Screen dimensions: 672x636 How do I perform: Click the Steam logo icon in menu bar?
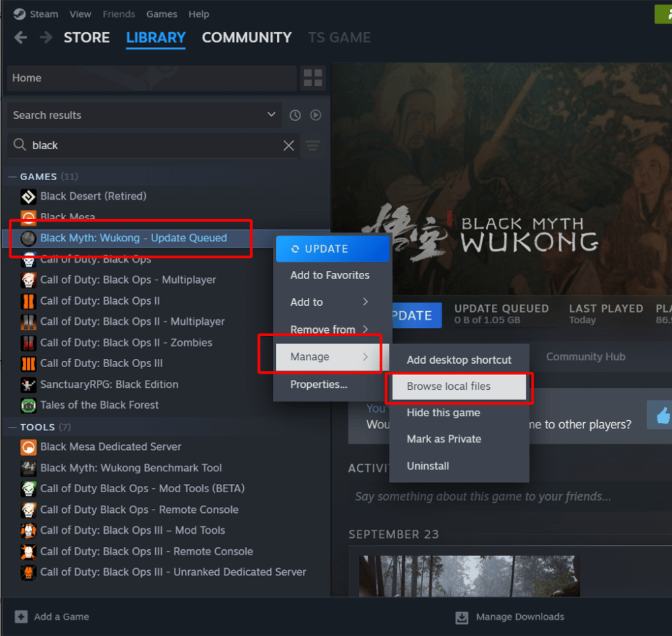[x=19, y=14]
